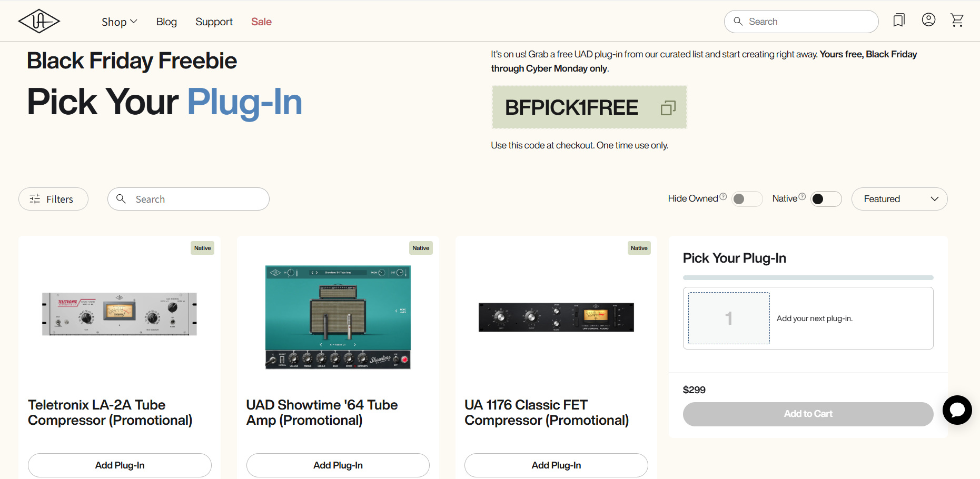
Task: Go to the Blog page
Action: click(166, 22)
